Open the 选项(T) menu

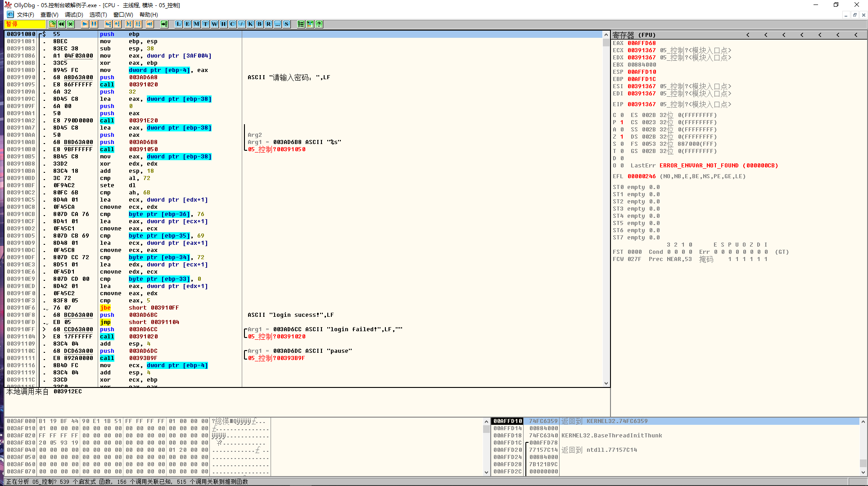98,15
